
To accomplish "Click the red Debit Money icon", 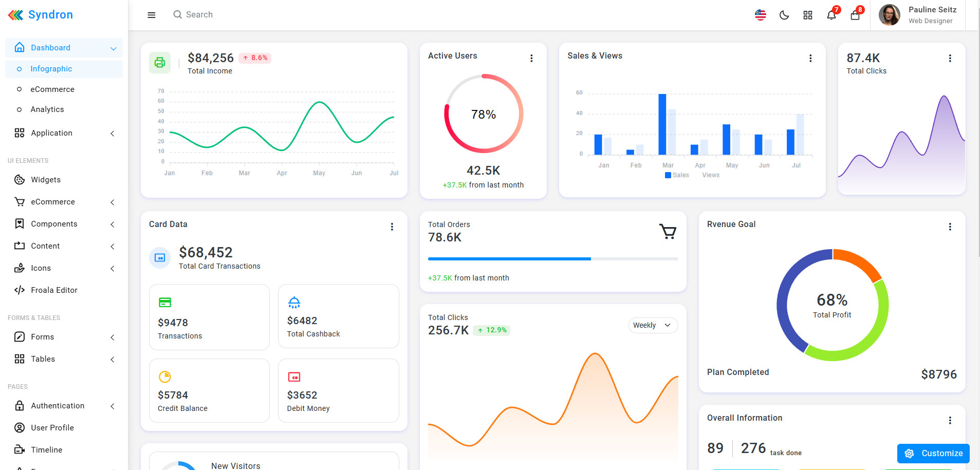I will (x=294, y=377).
